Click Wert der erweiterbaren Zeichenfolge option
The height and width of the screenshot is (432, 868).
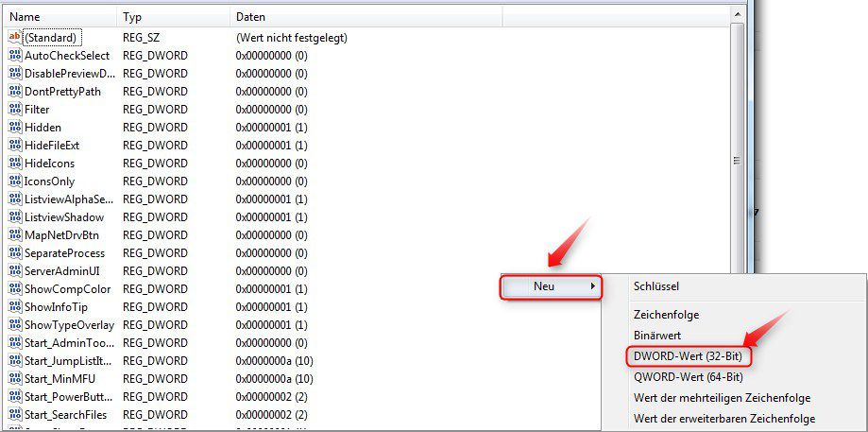(723, 419)
